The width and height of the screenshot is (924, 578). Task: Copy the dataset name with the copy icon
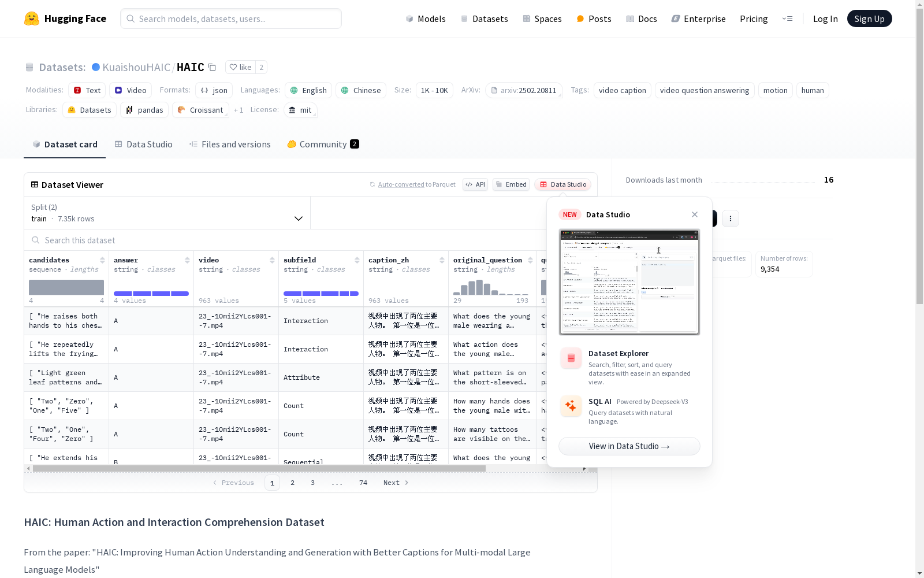point(212,67)
